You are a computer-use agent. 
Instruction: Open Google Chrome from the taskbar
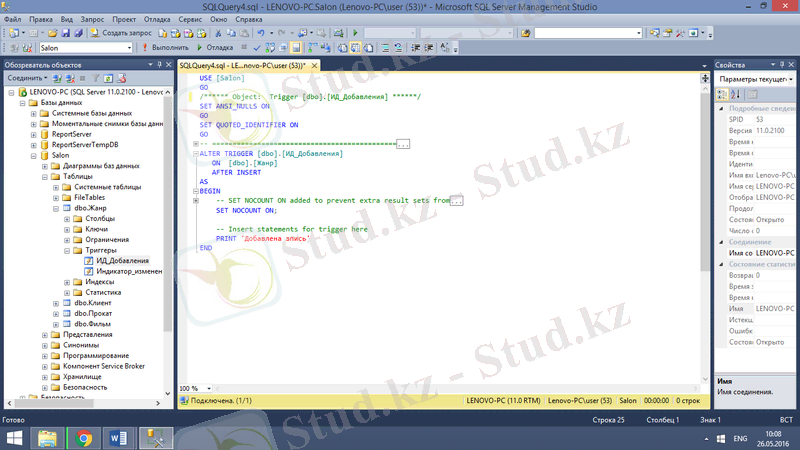(83, 438)
